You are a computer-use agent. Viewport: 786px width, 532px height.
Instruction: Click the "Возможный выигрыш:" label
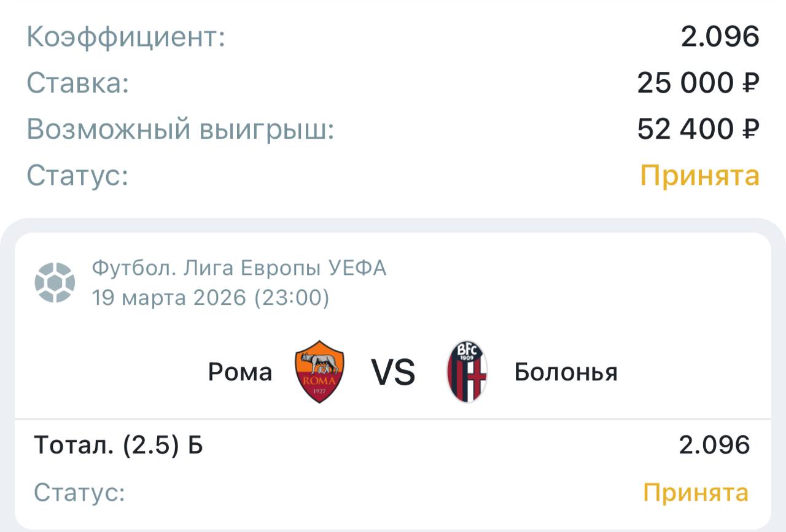click(x=181, y=129)
